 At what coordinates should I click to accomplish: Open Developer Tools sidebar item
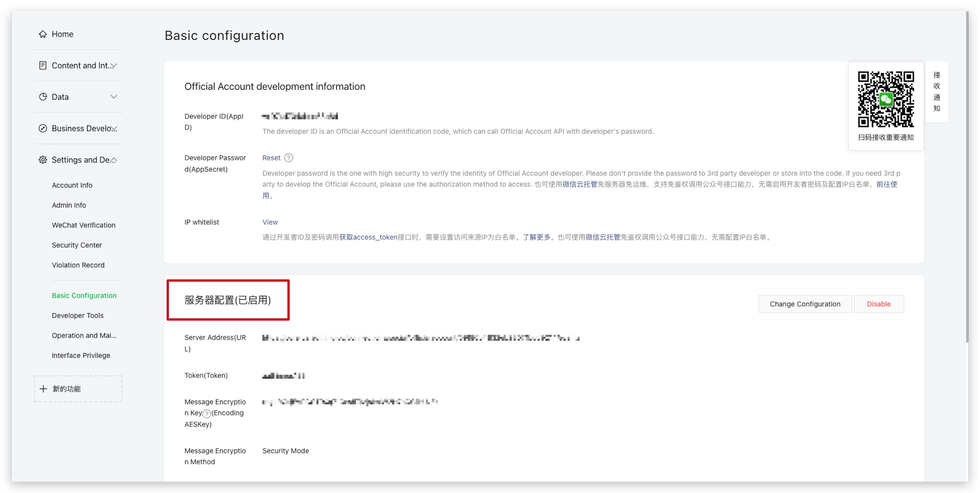[77, 315]
